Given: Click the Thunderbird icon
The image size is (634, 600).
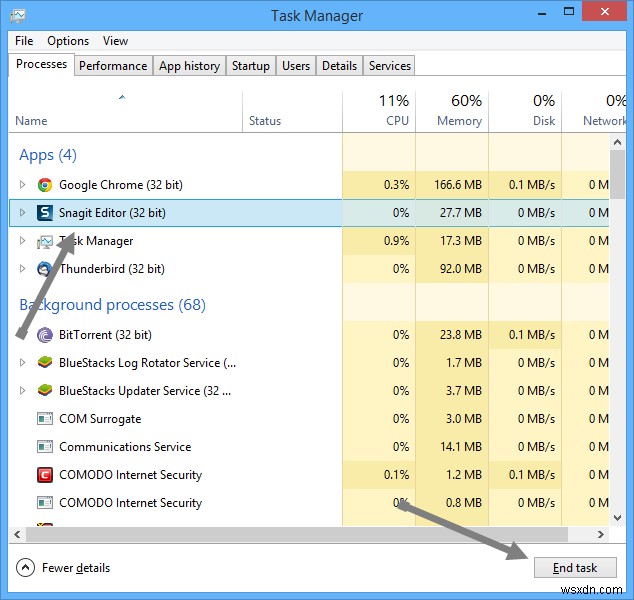Looking at the screenshot, I should [44, 269].
